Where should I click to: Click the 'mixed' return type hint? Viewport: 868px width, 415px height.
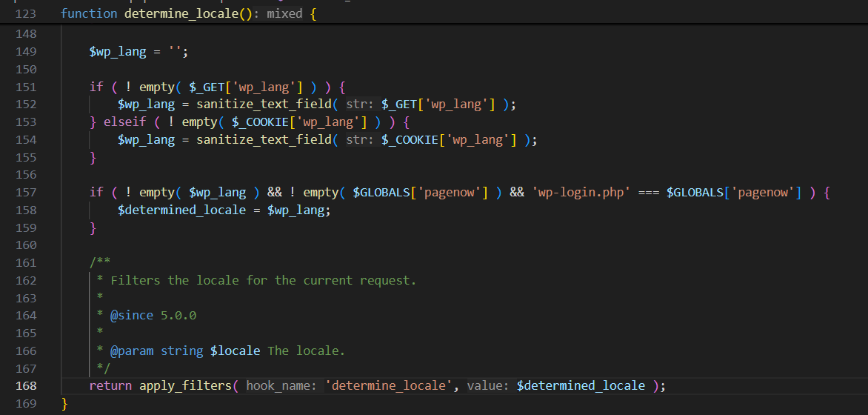[x=284, y=13]
